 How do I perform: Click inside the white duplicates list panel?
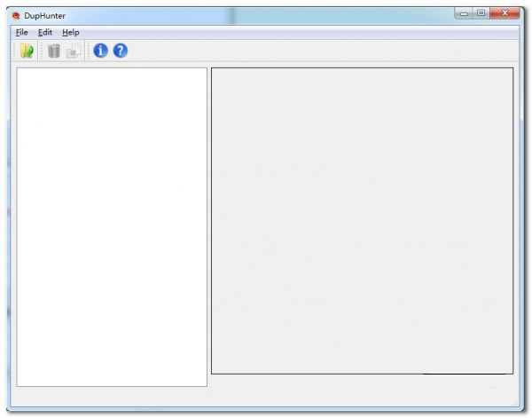pyautogui.click(x=112, y=227)
